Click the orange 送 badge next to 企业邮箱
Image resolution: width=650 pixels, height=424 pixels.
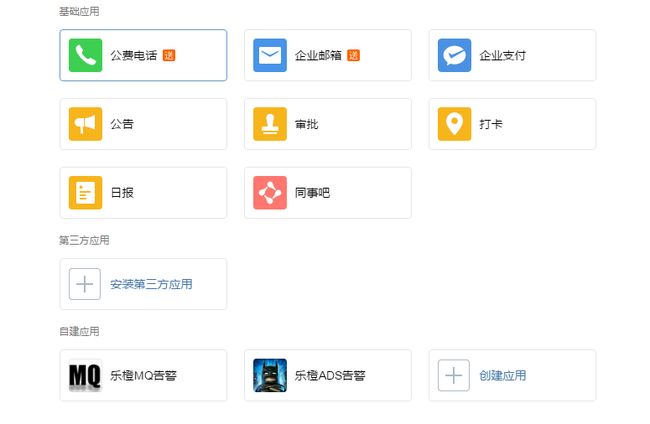[353, 55]
